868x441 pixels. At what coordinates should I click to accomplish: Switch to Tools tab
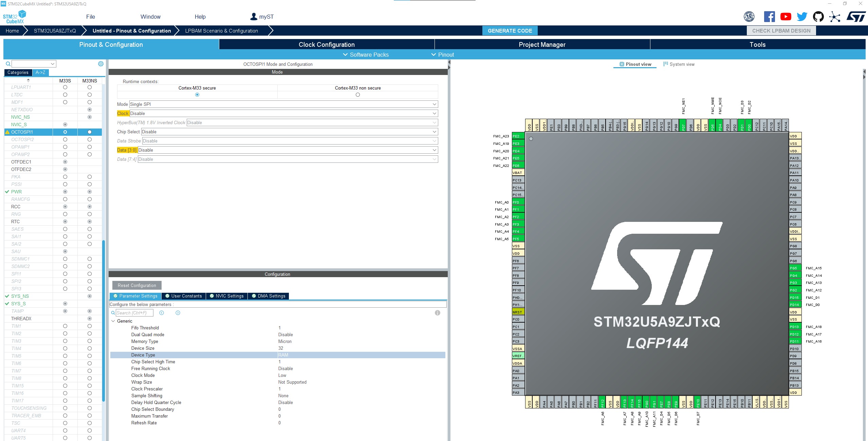click(x=758, y=44)
